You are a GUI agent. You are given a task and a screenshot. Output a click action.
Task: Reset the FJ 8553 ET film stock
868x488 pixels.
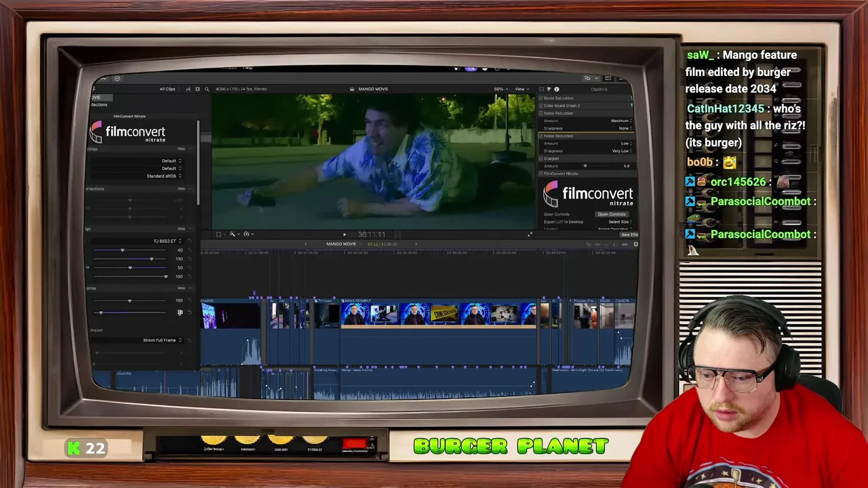click(190, 241)
